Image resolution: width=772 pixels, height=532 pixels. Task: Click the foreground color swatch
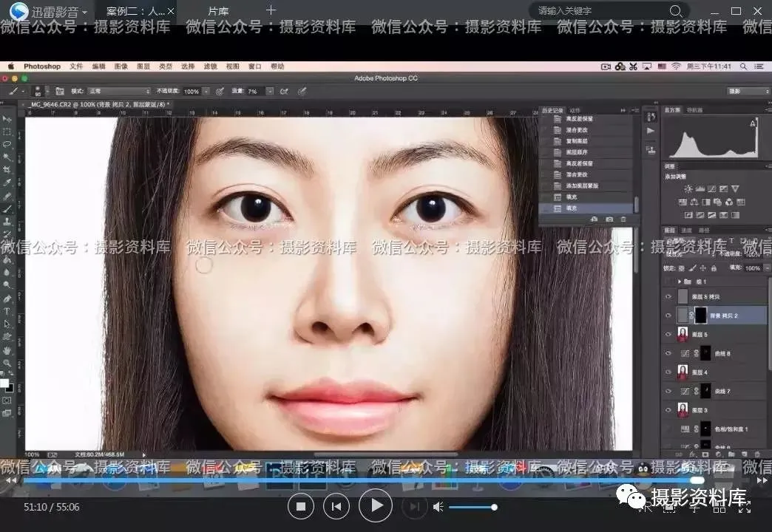click(x=4, y=384)
